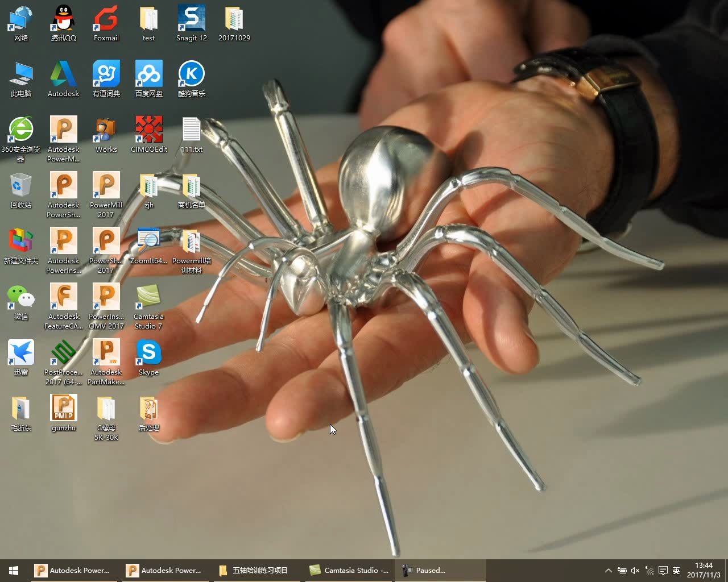This screenshot has width=728, height=582.
Task: Select the Works desktop icon
Action: 106,135
